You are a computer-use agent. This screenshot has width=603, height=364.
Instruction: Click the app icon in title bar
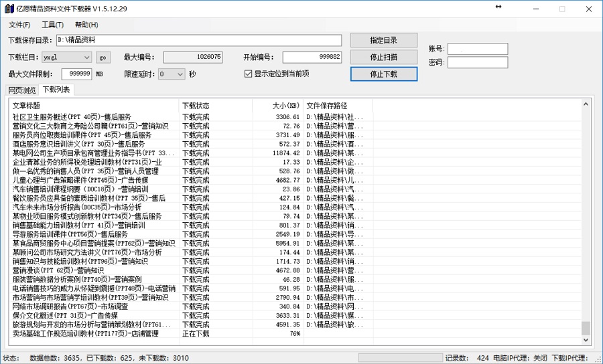point(8,9)
